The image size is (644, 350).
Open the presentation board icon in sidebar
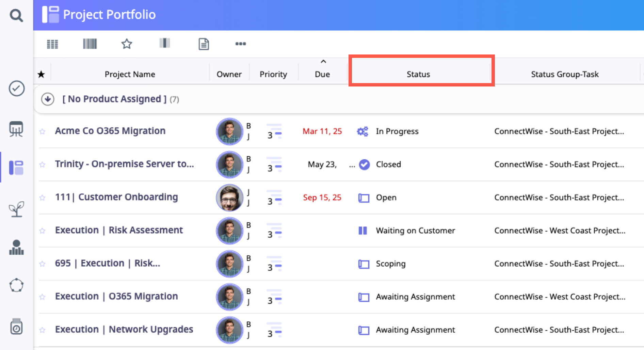16,129
